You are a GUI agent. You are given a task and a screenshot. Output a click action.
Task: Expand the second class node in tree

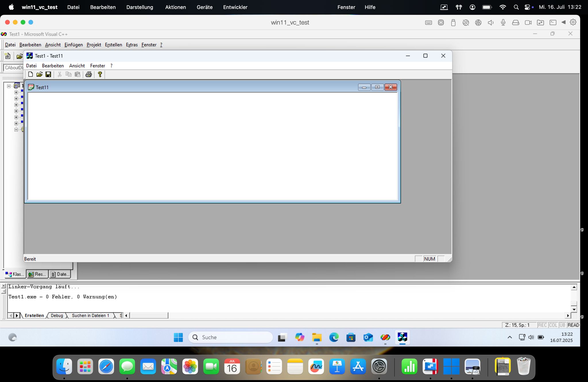(x=16, y=99)
